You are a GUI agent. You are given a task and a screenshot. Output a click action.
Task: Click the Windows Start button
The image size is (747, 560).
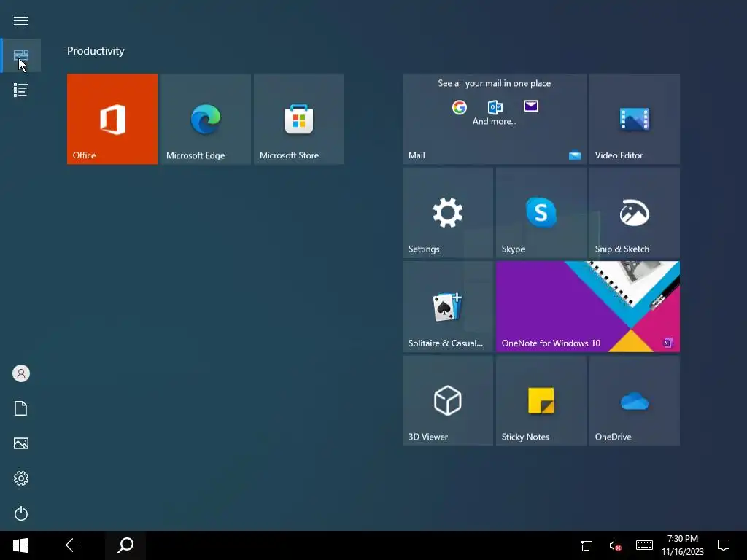tap(20, 545)
